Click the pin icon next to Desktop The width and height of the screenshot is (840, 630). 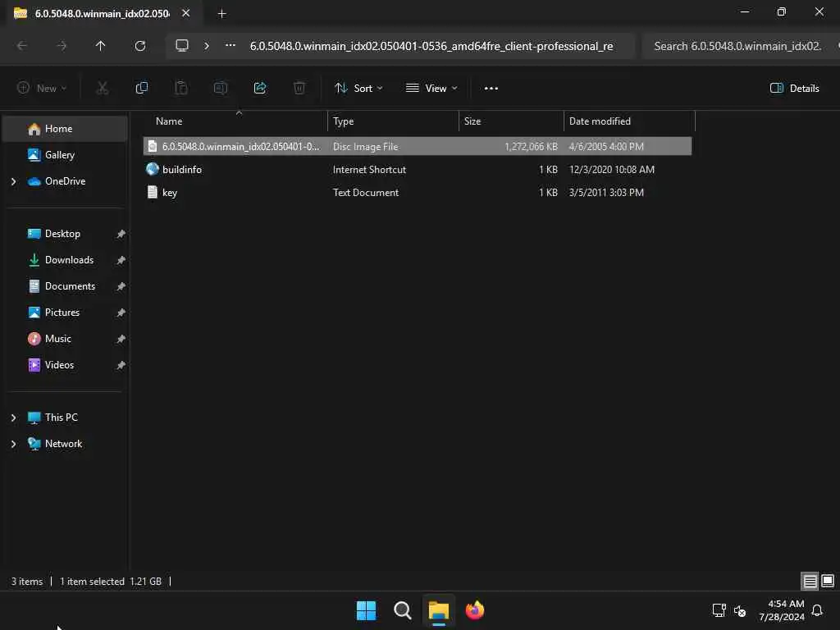pyautogui.click(x=121, y=234)
